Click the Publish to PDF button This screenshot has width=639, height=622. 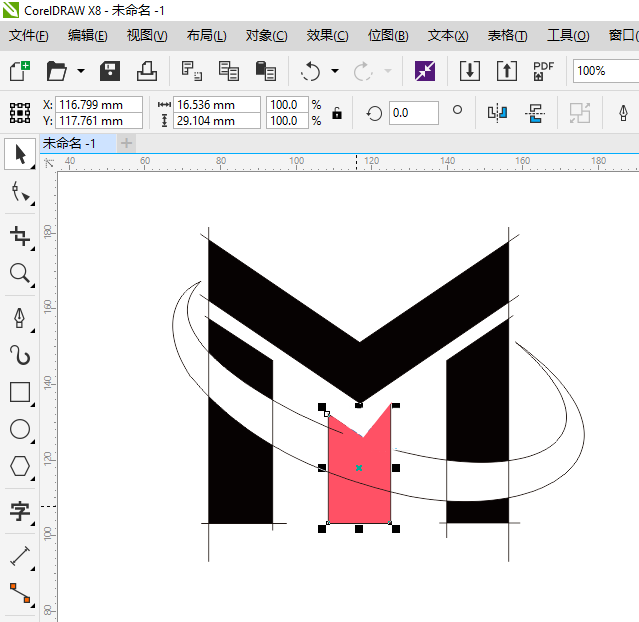544,71
